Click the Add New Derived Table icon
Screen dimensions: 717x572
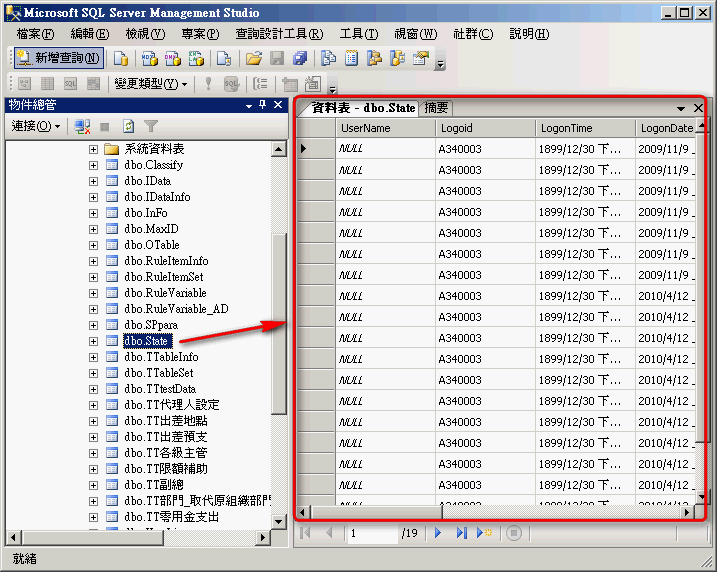(x=313, y=84)
